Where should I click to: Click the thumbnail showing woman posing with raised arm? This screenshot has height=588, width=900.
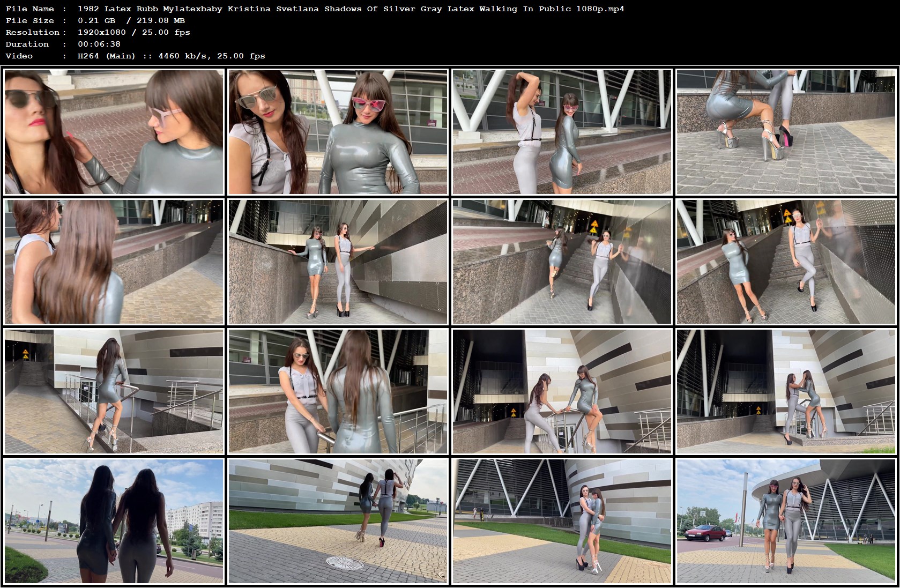(x=562, y=131)
